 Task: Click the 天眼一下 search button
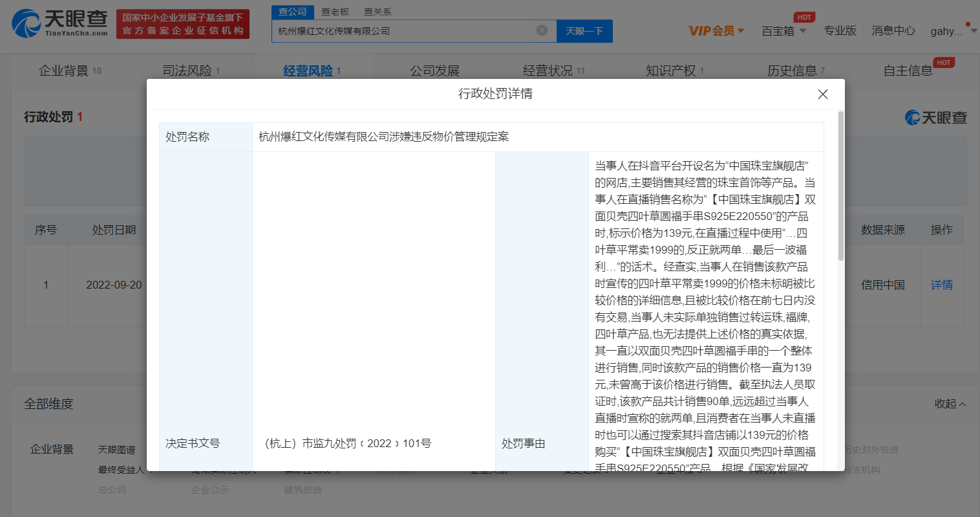(x=584, y=31)
